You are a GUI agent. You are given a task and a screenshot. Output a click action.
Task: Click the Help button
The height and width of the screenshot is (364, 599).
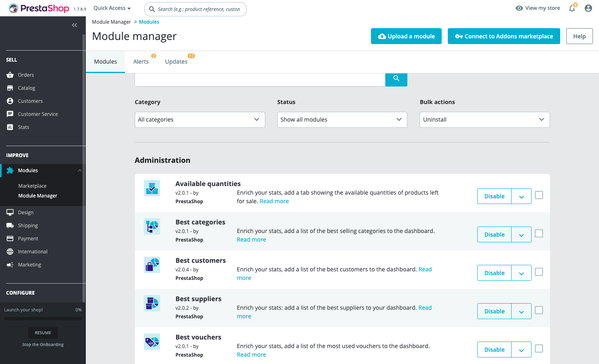click(579, 36)
